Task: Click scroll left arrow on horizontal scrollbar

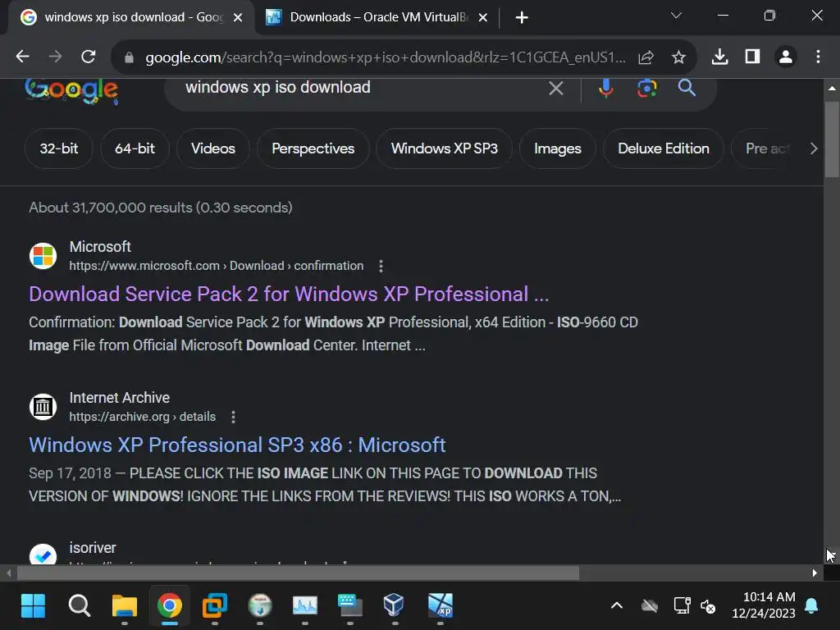Action: (8, 573)
